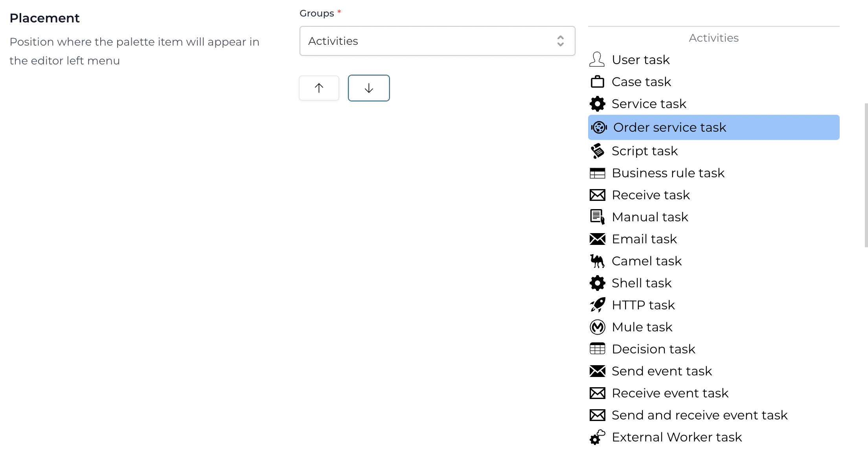Click the HTTP task rocket icon

598,305
